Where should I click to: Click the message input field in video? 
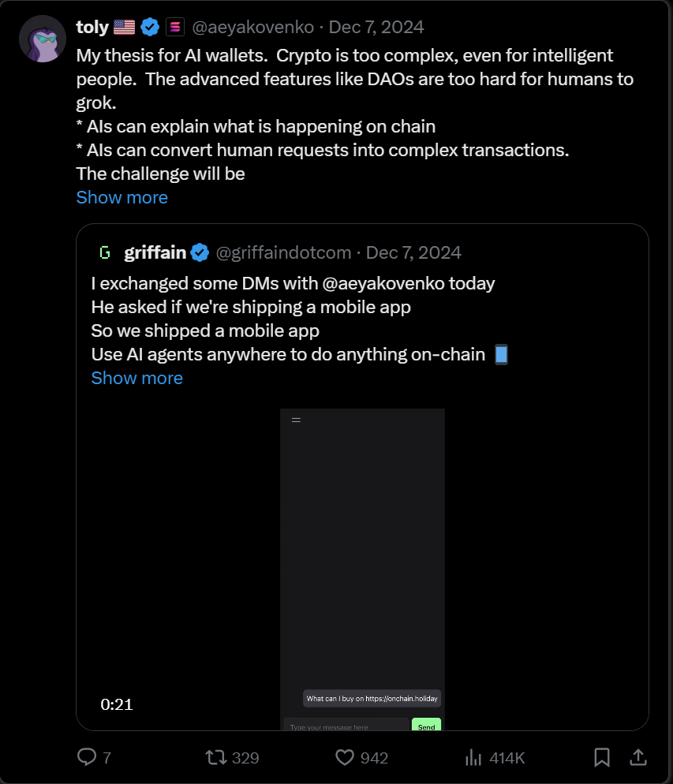click(x=346, y=726)
